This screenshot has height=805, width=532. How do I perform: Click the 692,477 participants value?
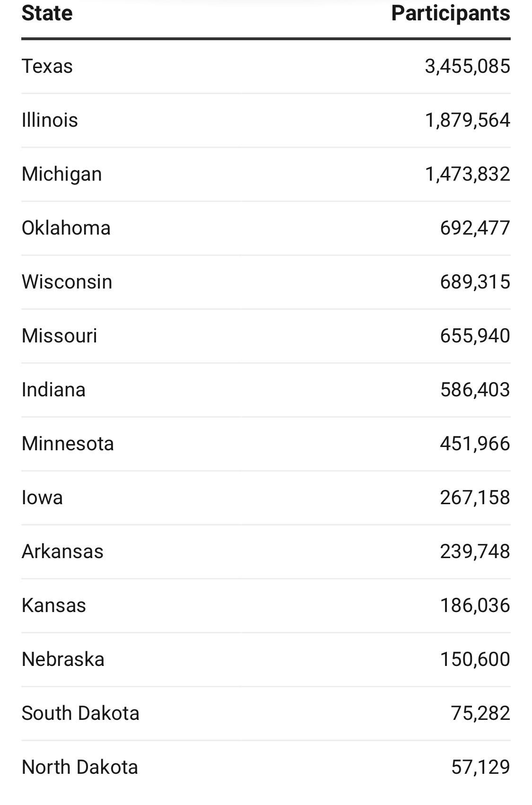[475, 228]
